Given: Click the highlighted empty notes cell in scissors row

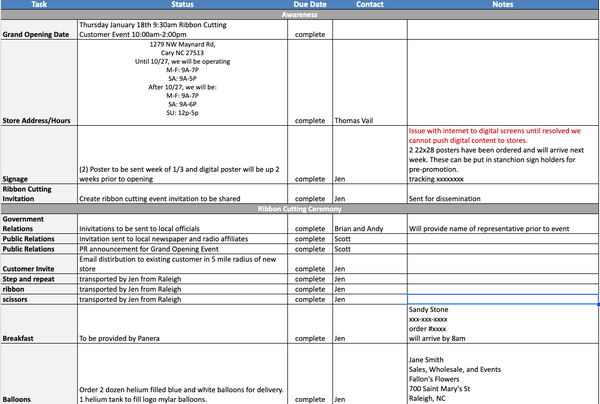Looking at the screenshot, I should [x=502, y=299].
